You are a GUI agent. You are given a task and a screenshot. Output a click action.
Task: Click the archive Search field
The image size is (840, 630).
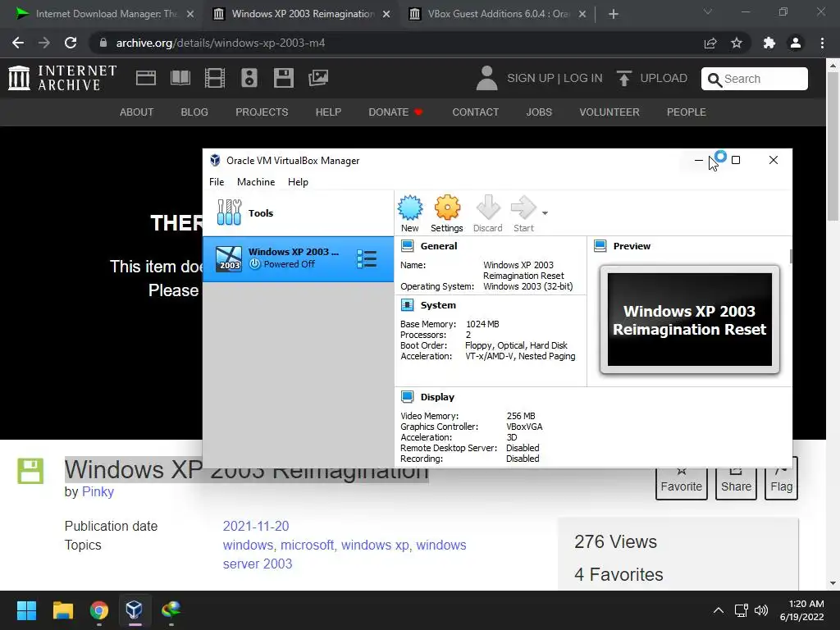[x=755, y=79]
